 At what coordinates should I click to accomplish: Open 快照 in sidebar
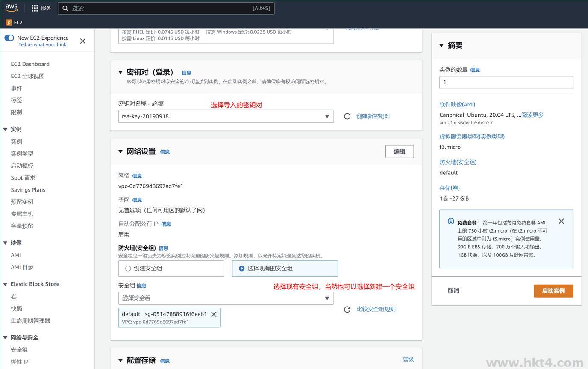(x=16, y=309)
